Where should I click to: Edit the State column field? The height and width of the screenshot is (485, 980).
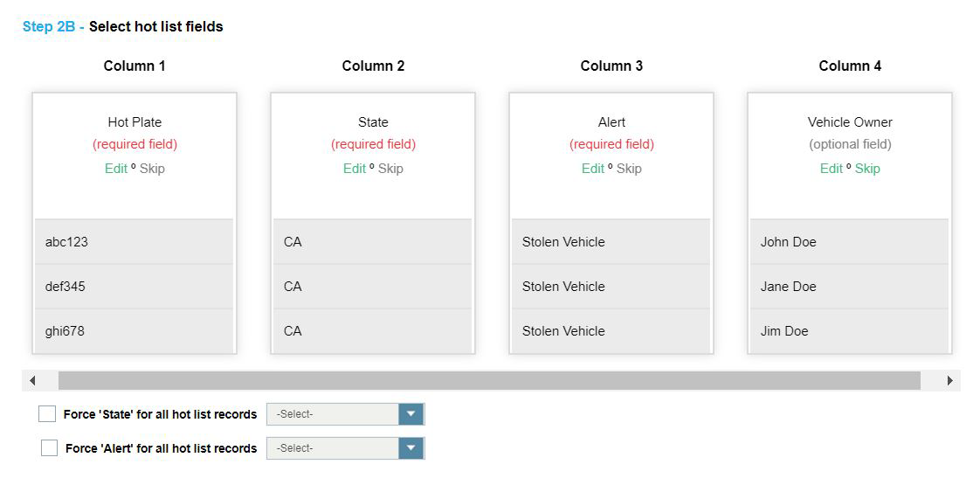(354, 169)
